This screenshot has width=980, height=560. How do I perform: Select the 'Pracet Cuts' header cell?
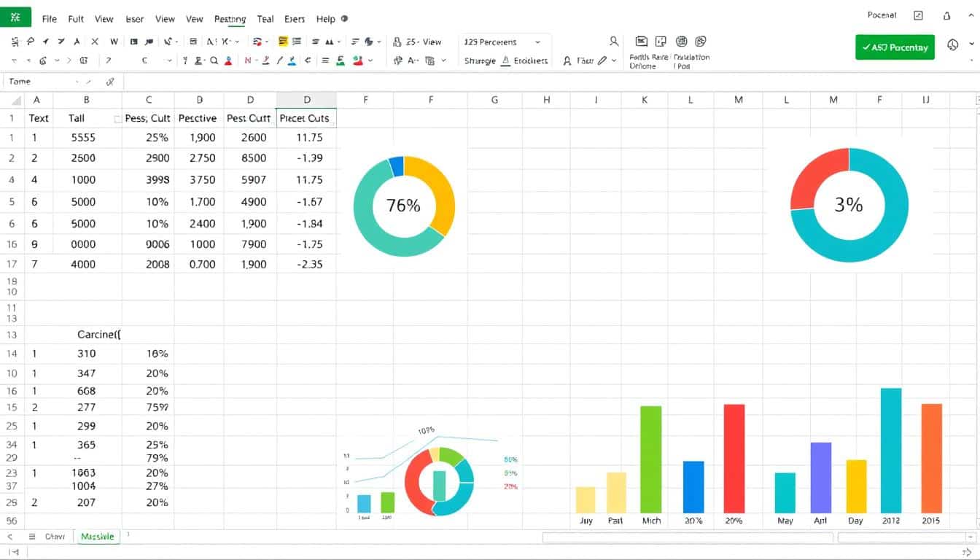click(306, 118)
